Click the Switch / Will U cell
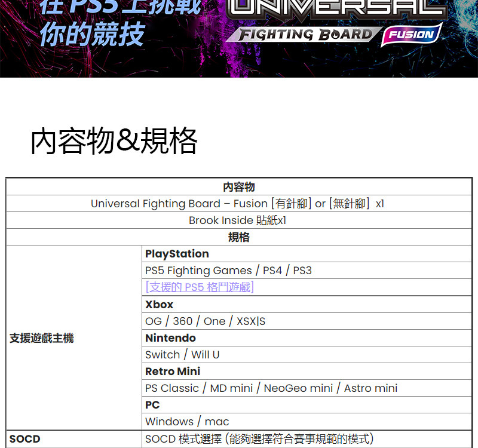The image size is (478, 448). (x=307, y=355)
